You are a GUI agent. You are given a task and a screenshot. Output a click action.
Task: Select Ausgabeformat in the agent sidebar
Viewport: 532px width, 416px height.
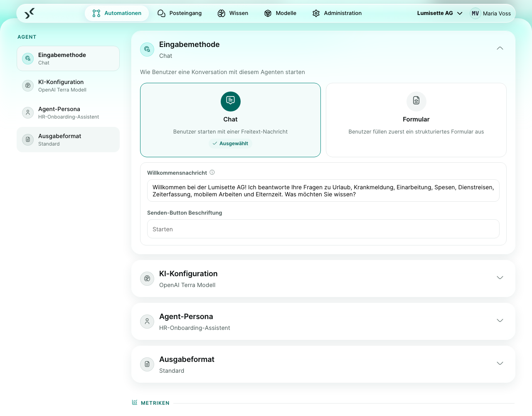click(68, 140)
